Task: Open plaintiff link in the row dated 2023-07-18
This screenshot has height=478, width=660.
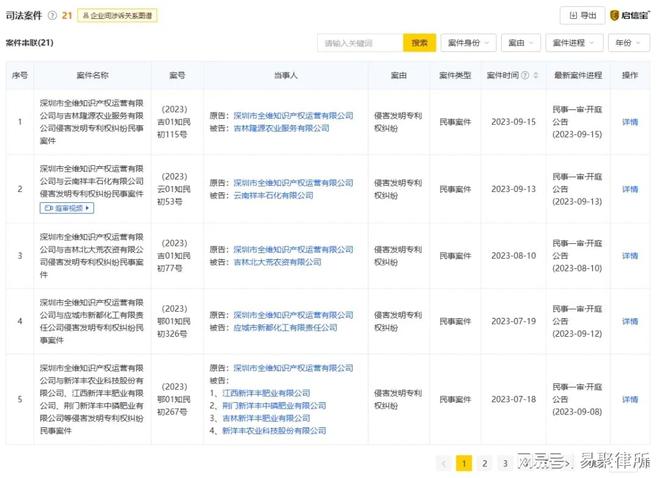Action: 293,368
